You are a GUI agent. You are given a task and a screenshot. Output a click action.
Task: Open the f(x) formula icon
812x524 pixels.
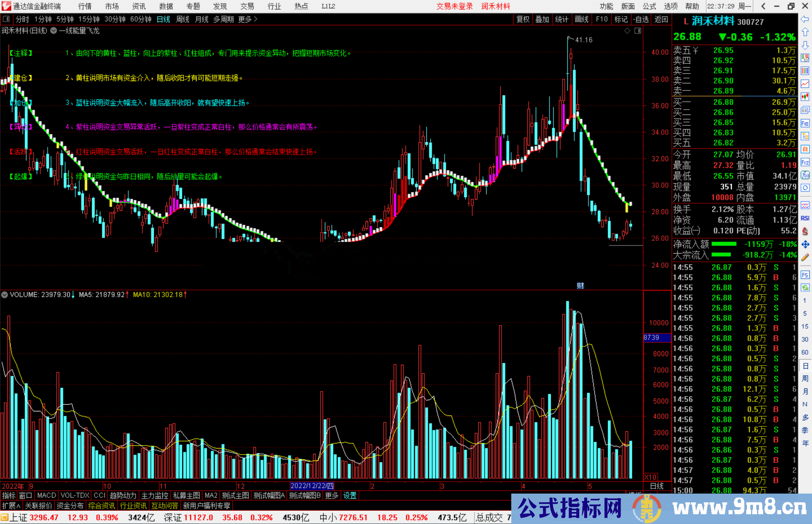[x=805, y=175]
